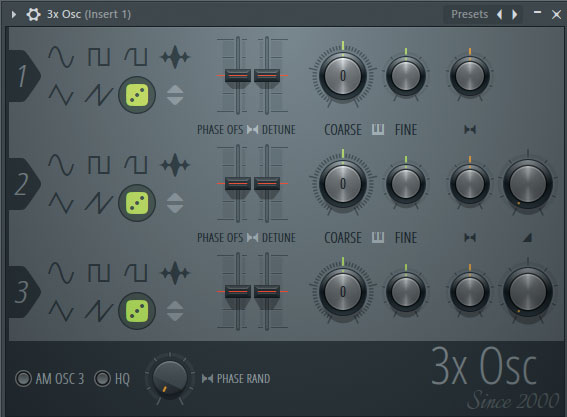Click oscillator 2 fine tune knob

[x=406, y=184]
